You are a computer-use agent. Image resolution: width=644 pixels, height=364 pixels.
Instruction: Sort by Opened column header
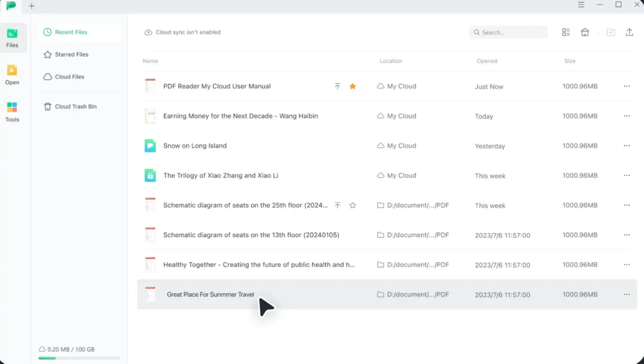pos(487,61)
